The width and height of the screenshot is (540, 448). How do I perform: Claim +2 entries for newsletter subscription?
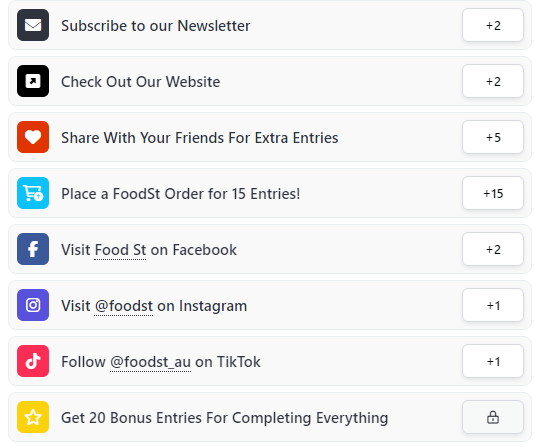(493, 25)
